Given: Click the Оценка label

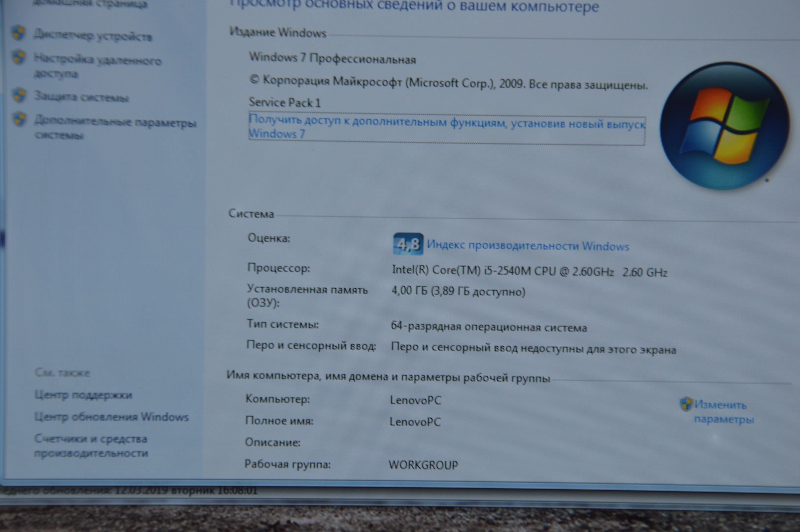Looking at the screenshot, I should (x=269, y=238).
